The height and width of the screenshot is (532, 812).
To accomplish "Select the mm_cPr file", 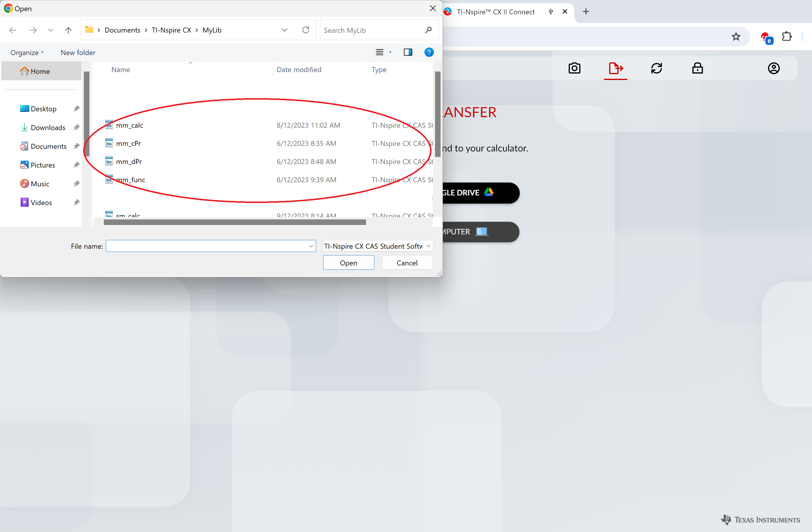I will click(x=128, y=144).
